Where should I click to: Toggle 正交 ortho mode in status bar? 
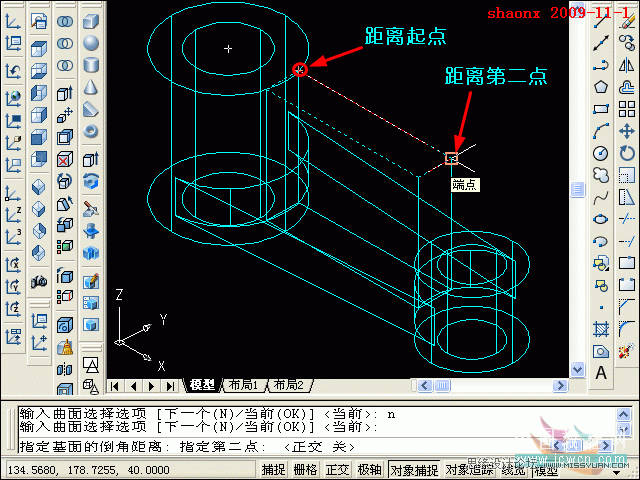[337, 470]
